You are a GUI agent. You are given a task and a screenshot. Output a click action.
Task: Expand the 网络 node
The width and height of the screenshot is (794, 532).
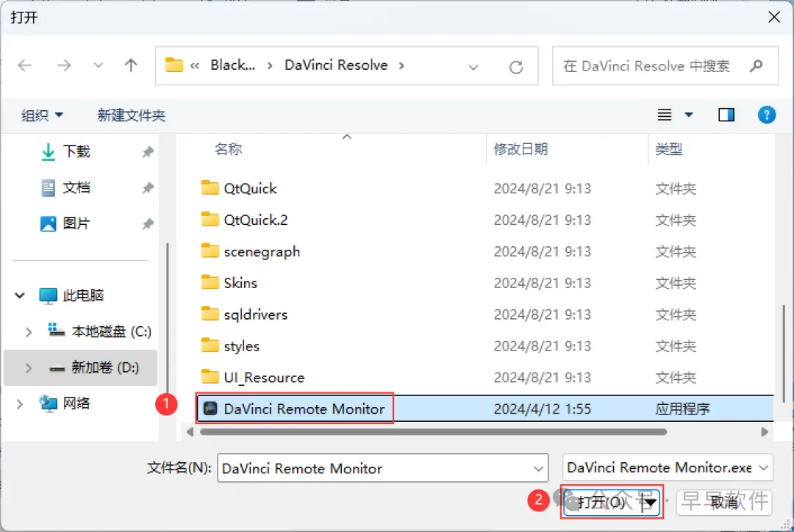click(20, 404)
